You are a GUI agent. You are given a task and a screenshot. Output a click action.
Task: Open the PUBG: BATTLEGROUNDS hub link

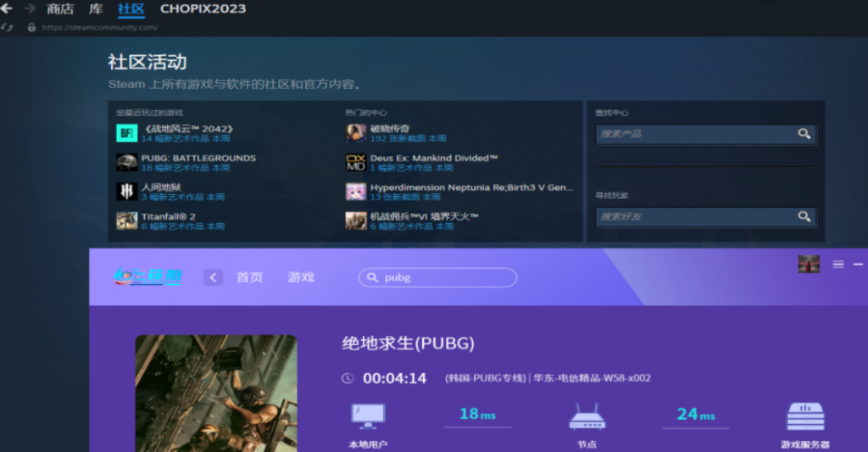[198, 158]
